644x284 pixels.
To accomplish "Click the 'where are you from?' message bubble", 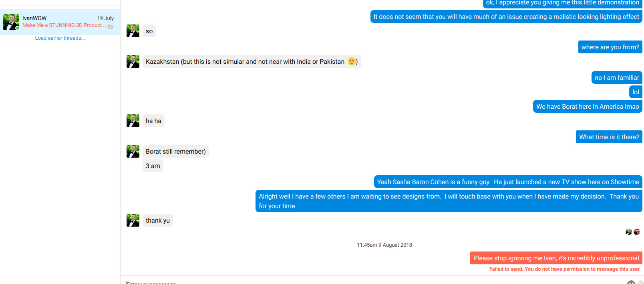I will (610, 47).
